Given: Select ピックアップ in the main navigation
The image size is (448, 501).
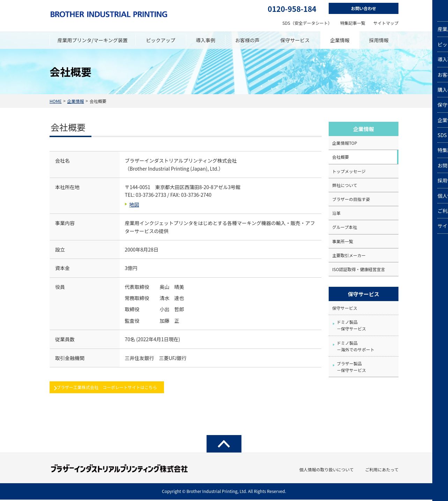Looking at the screenshot, I should (x=160, y=40).
